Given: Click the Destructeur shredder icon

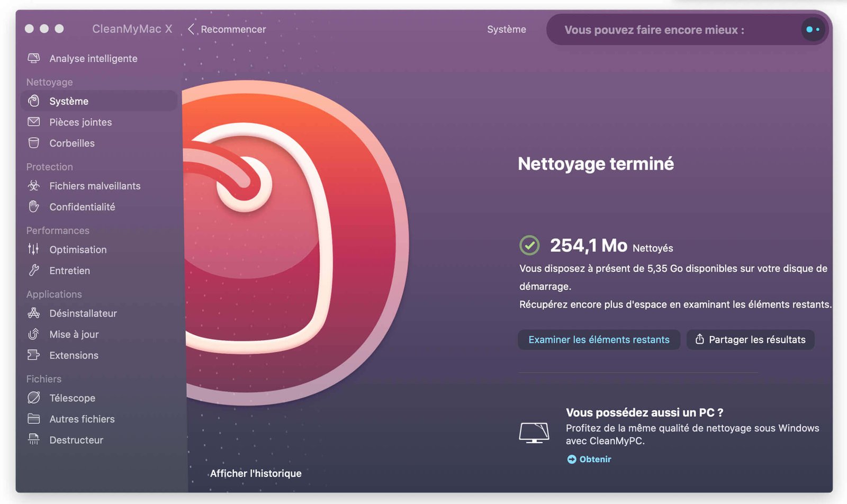Looking at the screenshot, I should coord(33,439).
